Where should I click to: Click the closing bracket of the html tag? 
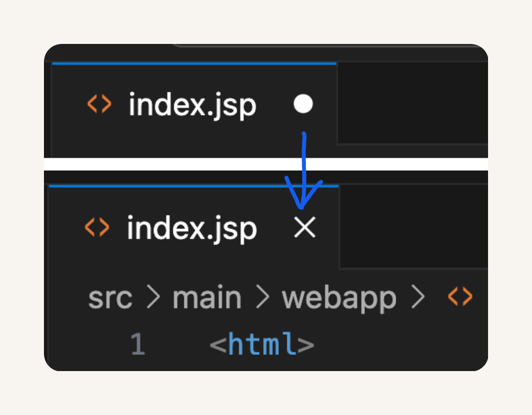(x=306, y=345)
